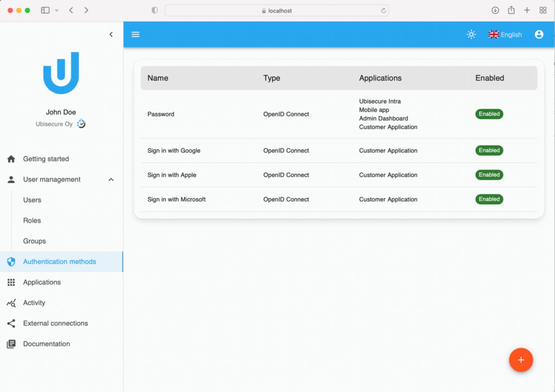Viewport: 555px width, 392px height.
Task: Add new authentication method with plus button
Action: tap(521, 360)
